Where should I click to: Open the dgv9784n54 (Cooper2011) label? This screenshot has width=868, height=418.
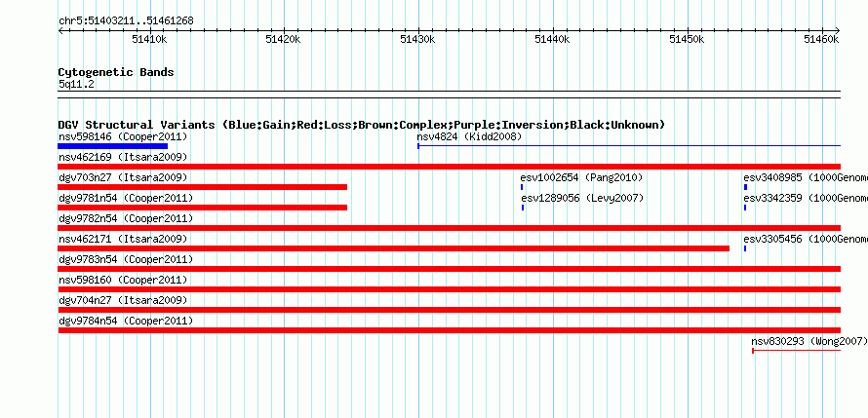coord(126,321)
